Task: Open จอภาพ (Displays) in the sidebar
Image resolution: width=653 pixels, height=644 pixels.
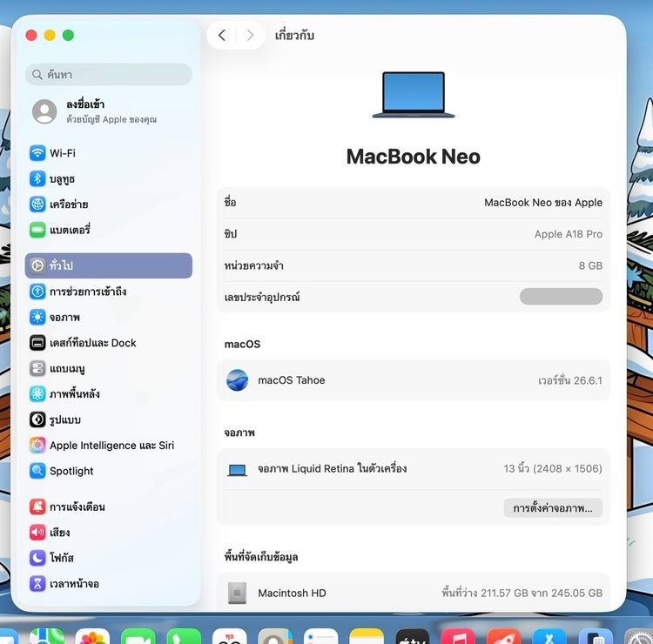Action: 108,317
